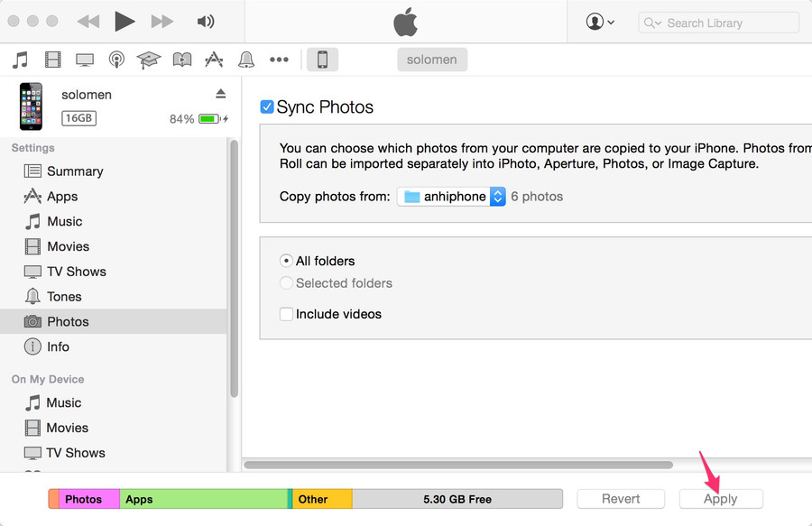
Task: Click the green battery level indicator
Action: click(208, 119)
